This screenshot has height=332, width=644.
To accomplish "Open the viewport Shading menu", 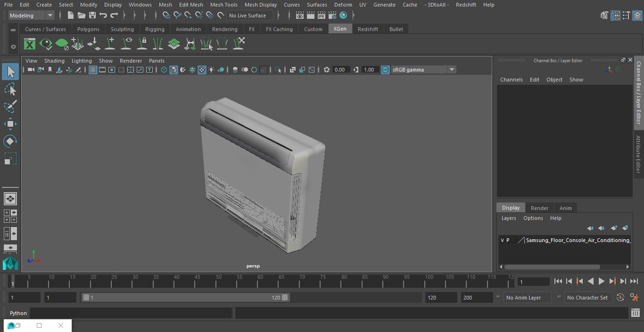I will pyautogui.click(x=54, y=61).
